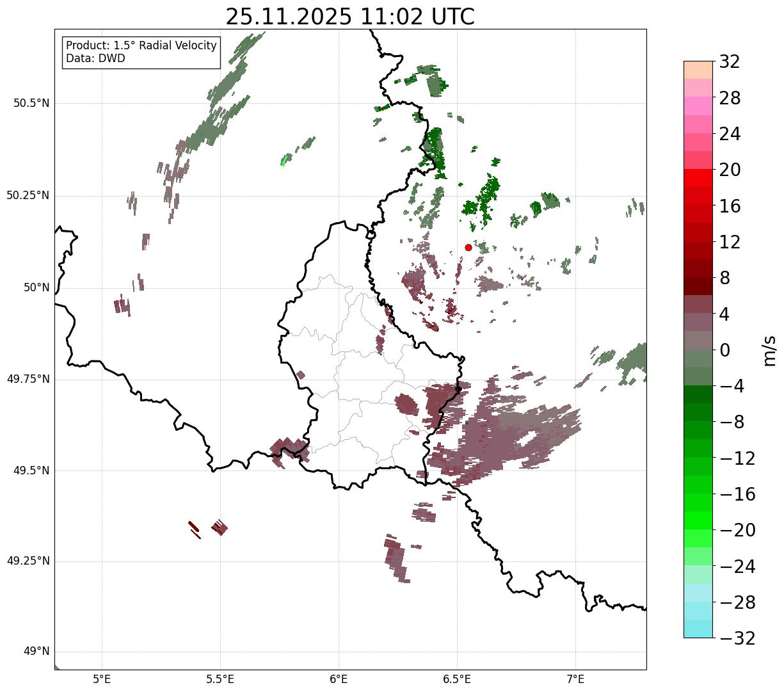This screenshot has width=784, height=692.
Task: Click the colorbar tick label −4
Action: coord(732,386)
